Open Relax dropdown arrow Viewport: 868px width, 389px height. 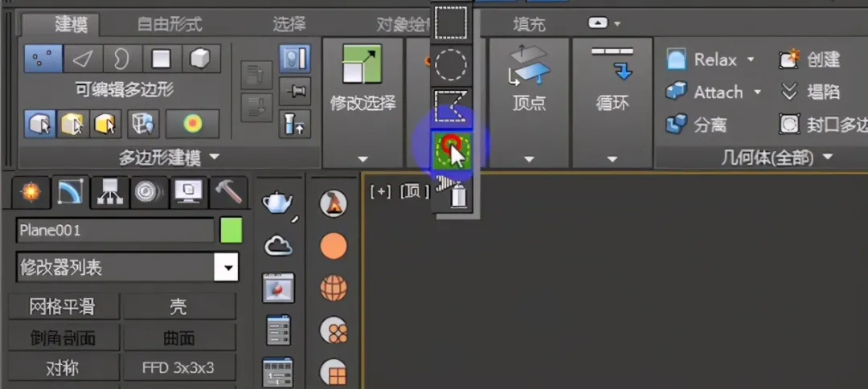[751, 59]
